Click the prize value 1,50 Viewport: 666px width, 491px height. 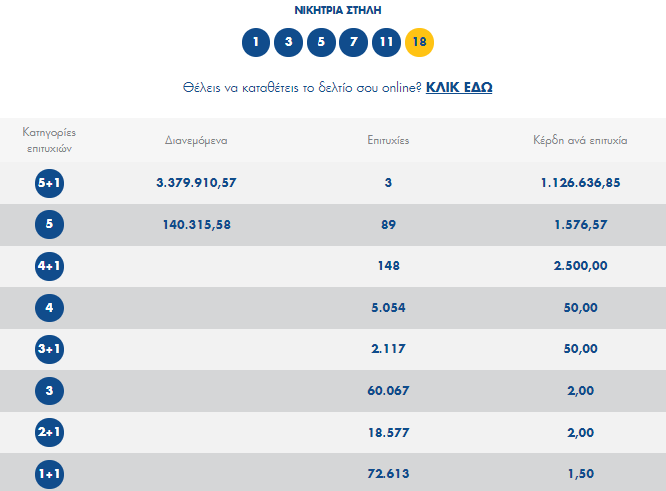(x=581, y=474)
